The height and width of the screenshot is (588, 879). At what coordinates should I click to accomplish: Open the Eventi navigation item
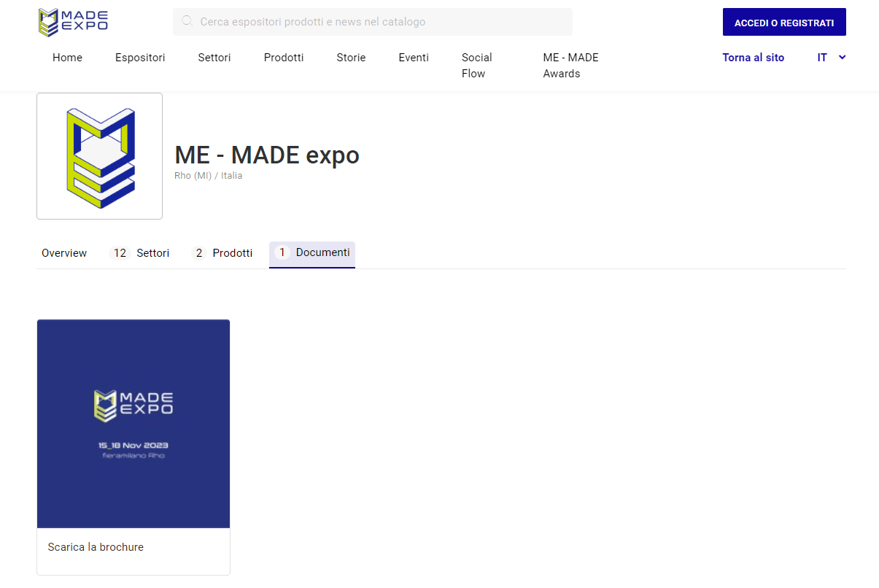pyautogui.click(x=414, y=58)
